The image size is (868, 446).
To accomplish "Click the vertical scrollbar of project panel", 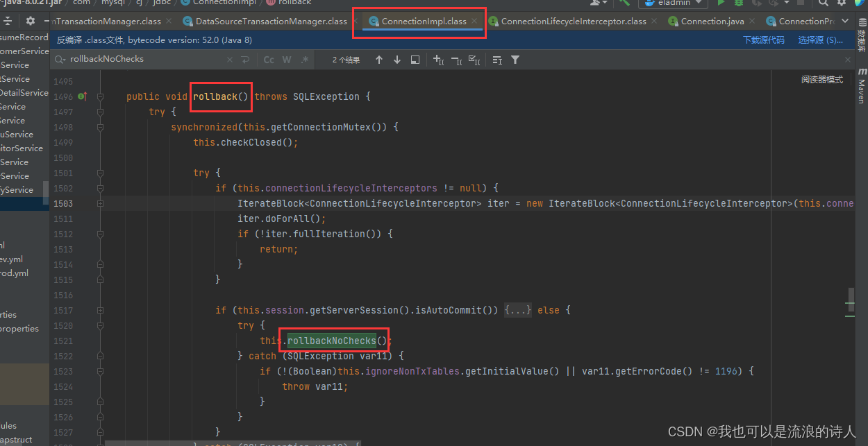I will point(46,194).
